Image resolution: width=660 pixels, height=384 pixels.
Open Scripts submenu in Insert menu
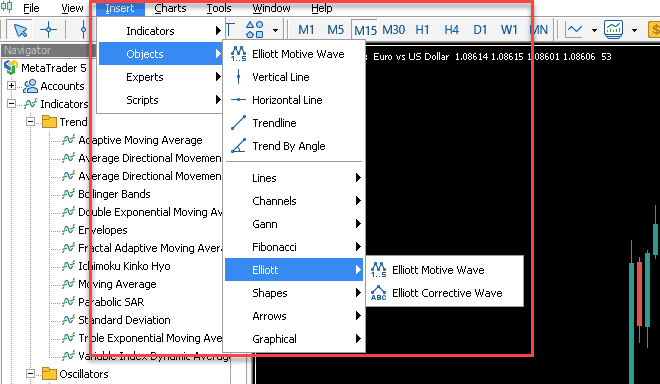coord(160,100)
